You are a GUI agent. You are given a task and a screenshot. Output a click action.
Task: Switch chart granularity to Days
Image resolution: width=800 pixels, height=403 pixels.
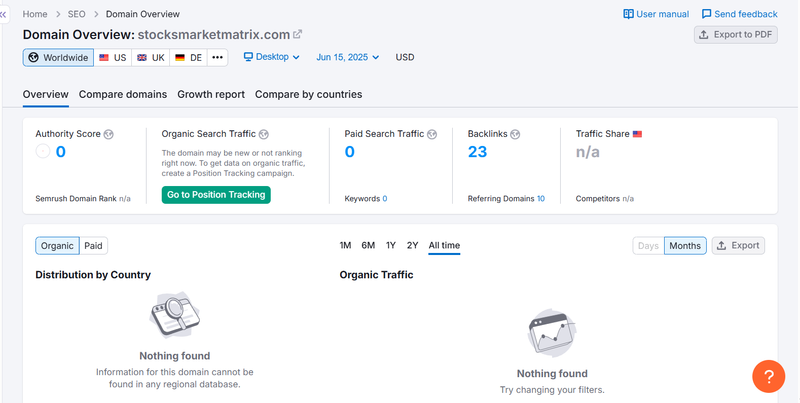point(648,246)
